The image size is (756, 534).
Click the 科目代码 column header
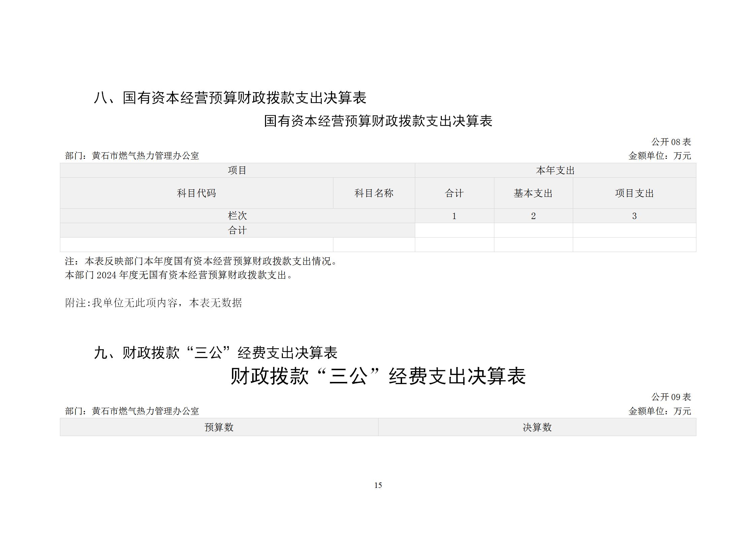pyautogui.click(x=196, y=193)
